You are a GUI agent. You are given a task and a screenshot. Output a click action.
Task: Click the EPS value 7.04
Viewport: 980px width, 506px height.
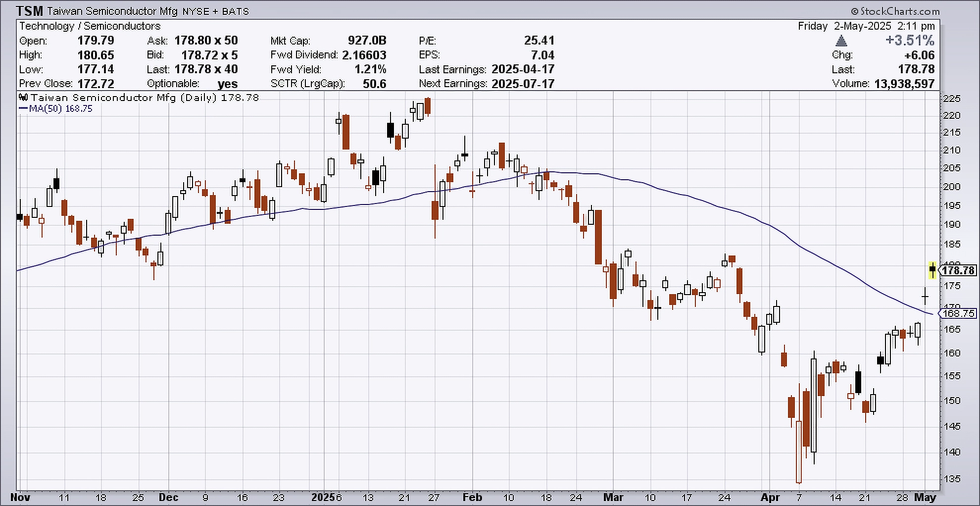[x=542, y=55]
